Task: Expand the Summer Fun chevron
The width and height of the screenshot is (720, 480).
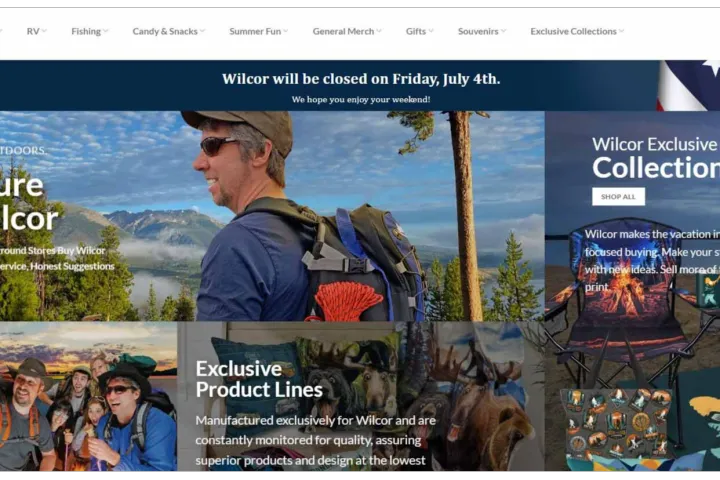Action: tap(286, 31)
